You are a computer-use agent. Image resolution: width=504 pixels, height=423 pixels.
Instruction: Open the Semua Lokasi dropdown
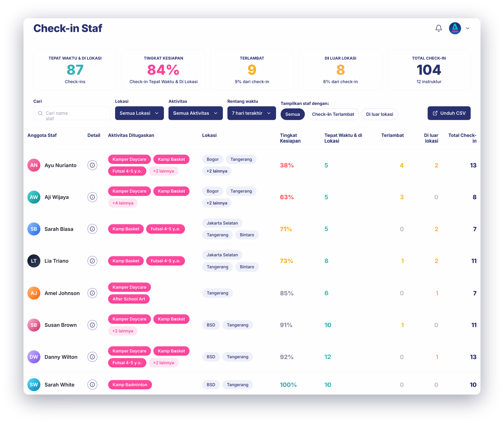click(139, 113)
